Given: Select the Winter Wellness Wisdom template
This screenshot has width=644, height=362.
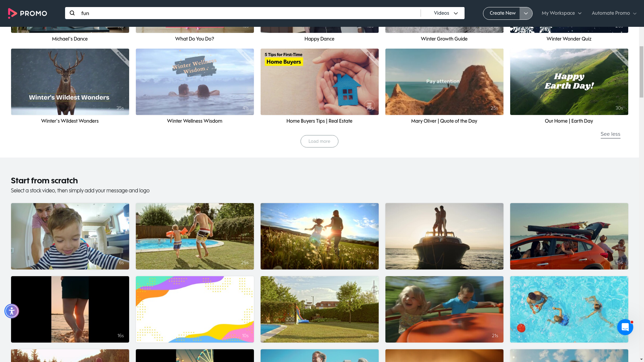Looking at the screenshot, I should click(x=195, y=82).
